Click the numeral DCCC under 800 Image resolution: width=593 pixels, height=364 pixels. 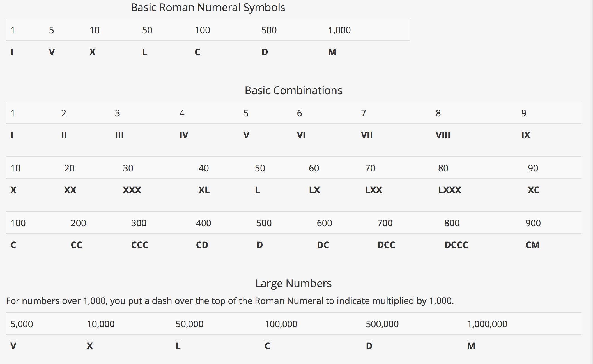coord(456,245)
